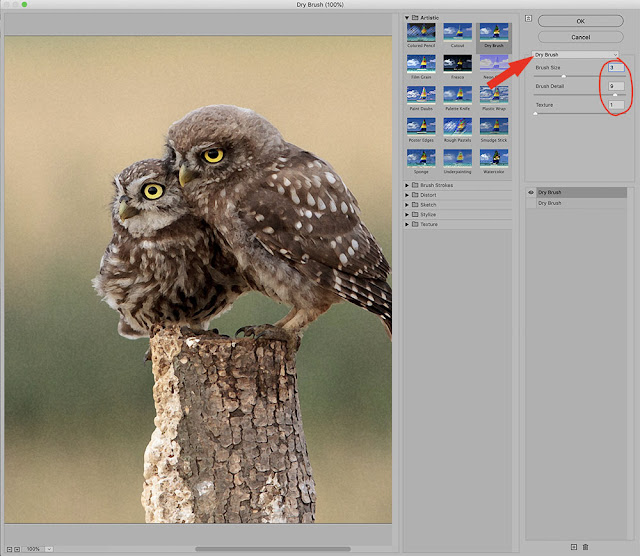Collapse the Artistic folder triangle
This screenshot has height=556, width=640.
[x=407, y=18]
